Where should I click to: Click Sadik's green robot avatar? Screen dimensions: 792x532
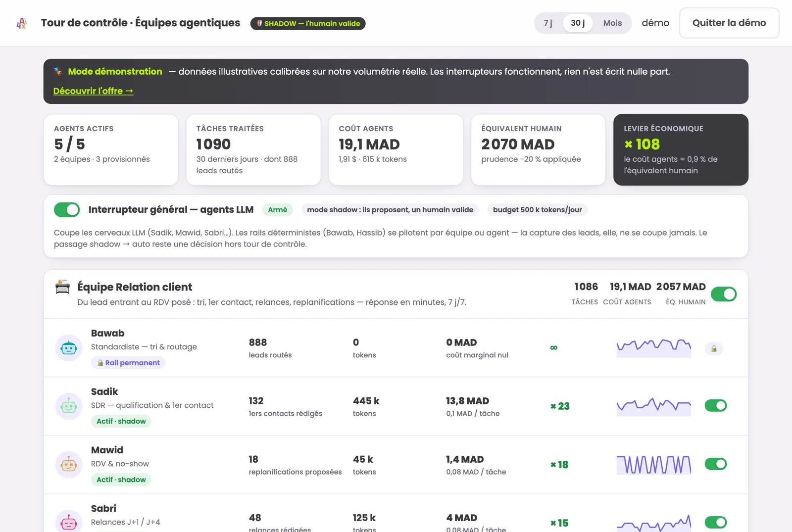tap(69, 406)
